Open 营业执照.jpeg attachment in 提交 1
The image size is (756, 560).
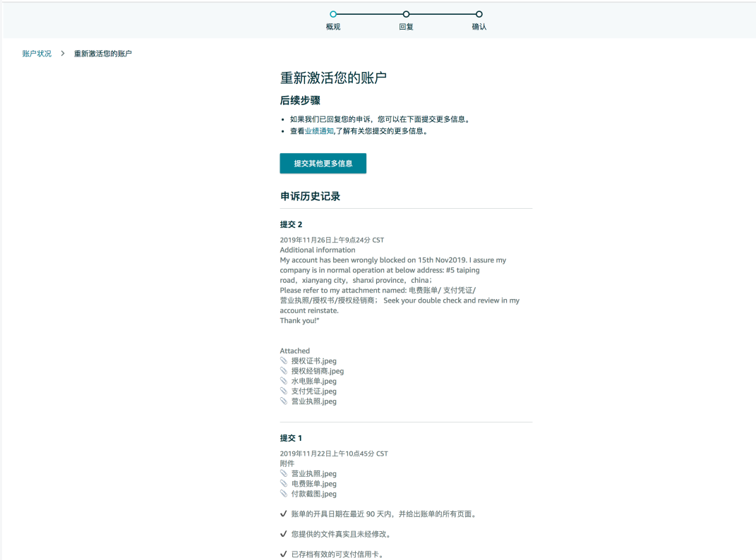(x=314, y=474)
